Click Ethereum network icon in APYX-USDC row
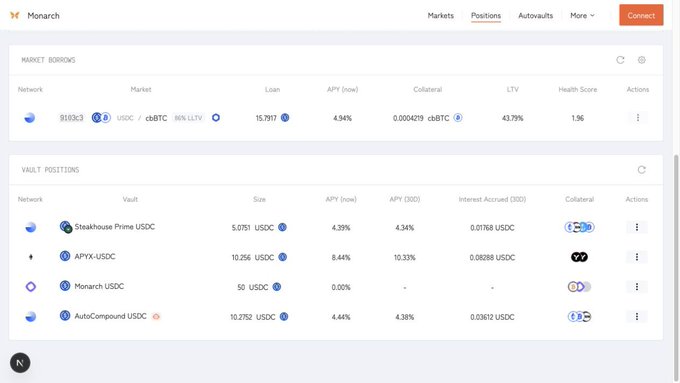680x383 pixels. coord(30,257)
